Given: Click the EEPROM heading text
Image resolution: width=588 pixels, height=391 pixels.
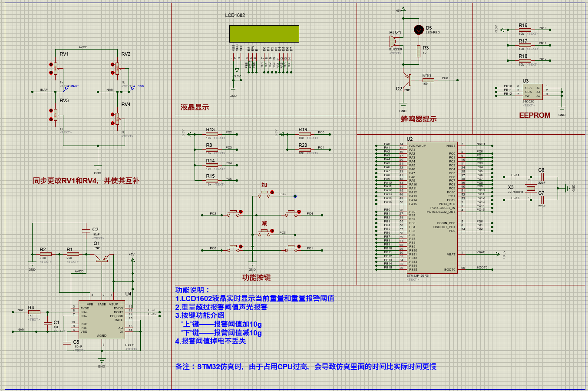Looking at the screenshot, I should [x=535, y=116].
